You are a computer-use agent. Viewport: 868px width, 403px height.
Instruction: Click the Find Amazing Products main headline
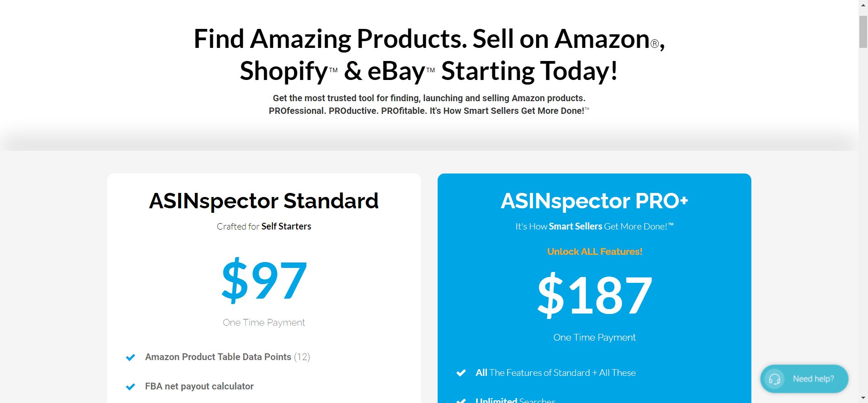coord(429,55)
